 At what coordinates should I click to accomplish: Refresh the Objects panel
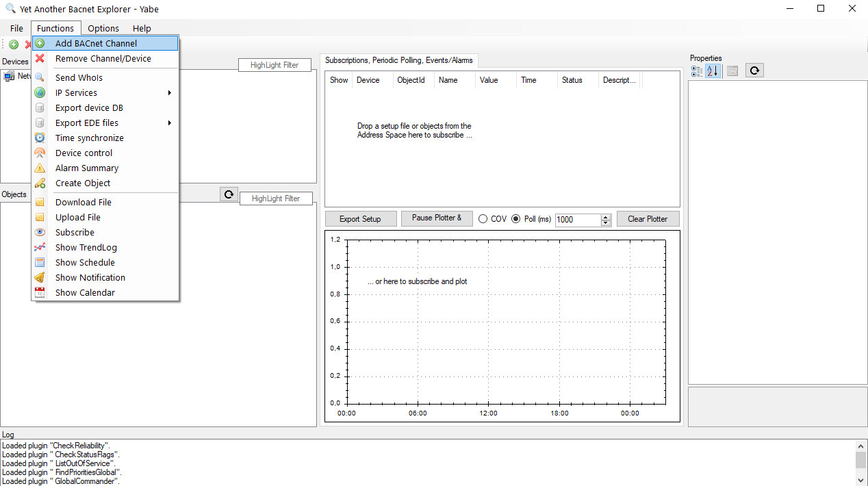tap(229, 194)
